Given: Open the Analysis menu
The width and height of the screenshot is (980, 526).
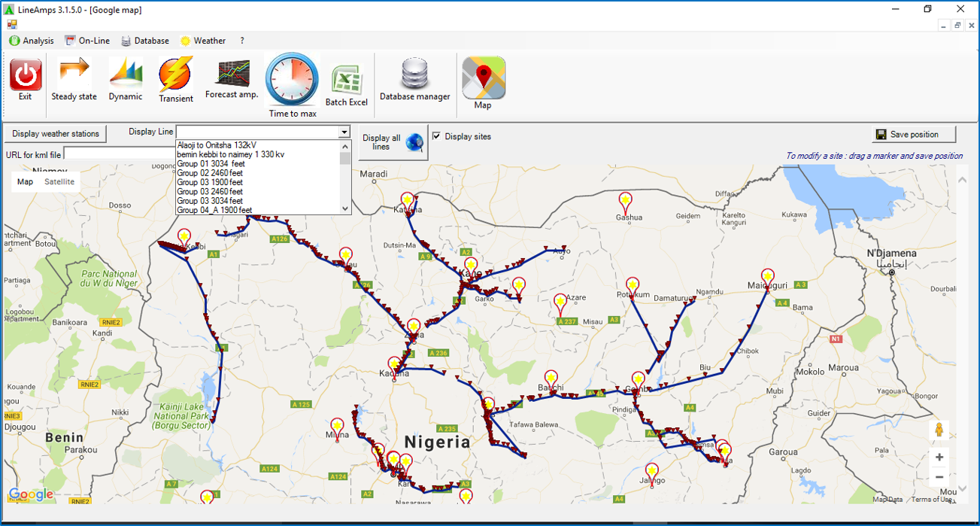Looking at the screenshot, I should (32, 41).
